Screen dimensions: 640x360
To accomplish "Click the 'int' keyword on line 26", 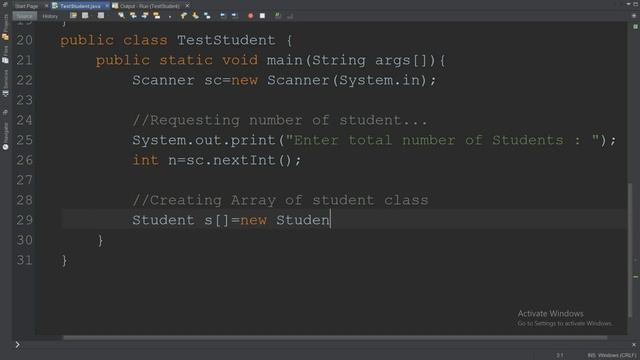I will [x=145, y=160].
